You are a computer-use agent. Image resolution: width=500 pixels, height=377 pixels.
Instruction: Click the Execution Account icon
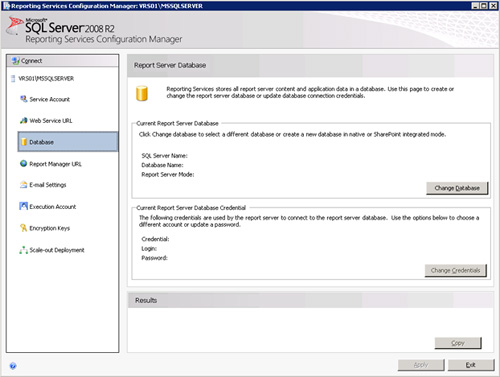coord(23,206)
